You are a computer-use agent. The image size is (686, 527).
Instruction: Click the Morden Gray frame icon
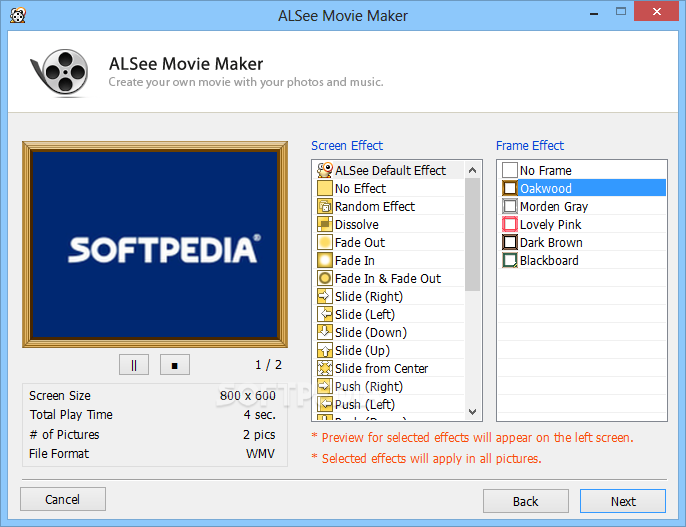[510, 206]
